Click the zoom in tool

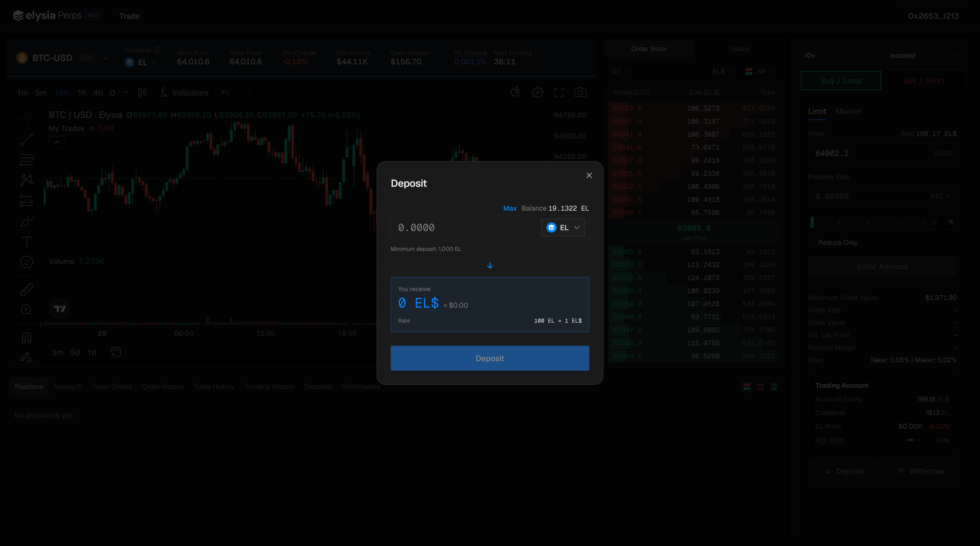(x=26, y=310)
